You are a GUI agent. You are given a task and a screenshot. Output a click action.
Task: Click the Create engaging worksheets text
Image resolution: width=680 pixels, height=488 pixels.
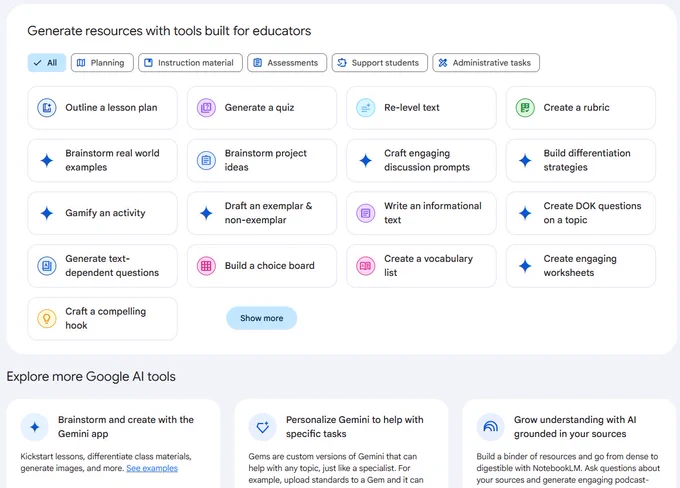580,265
